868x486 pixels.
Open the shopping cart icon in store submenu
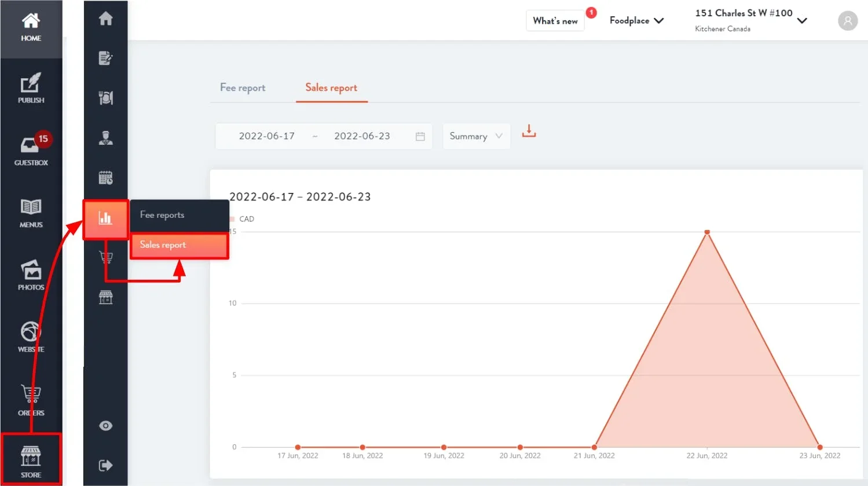click(x=105, y=257)
